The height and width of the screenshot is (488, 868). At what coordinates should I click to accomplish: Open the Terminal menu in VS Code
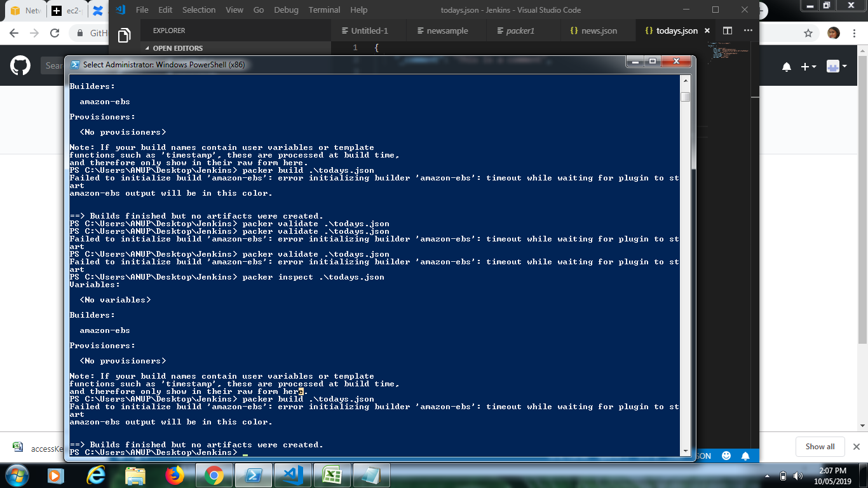(324, 10)
